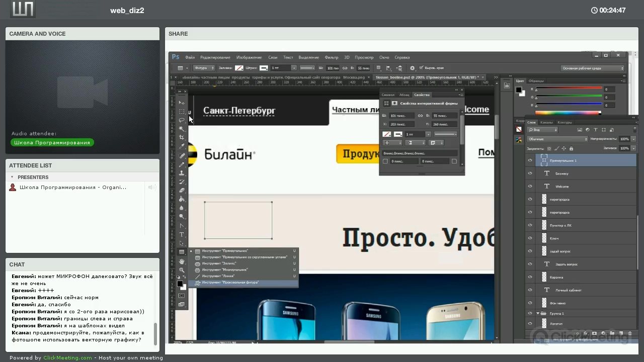Select the Brush tool

coord(182,164)
